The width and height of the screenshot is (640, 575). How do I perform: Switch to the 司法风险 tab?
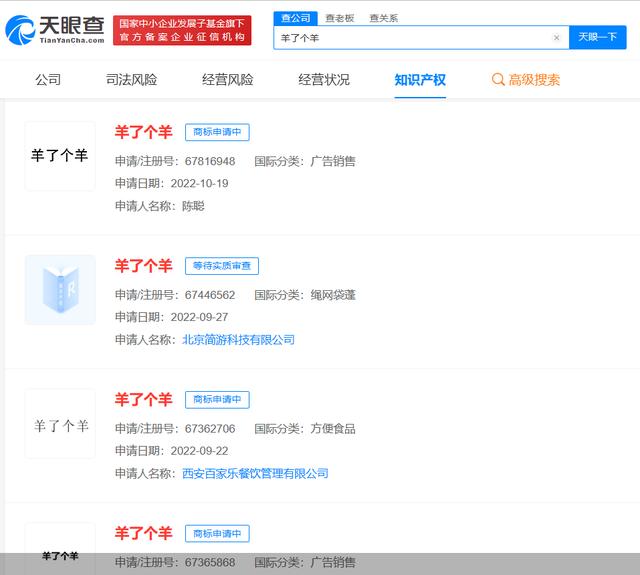pyautogui.click(x=131, y=80)
